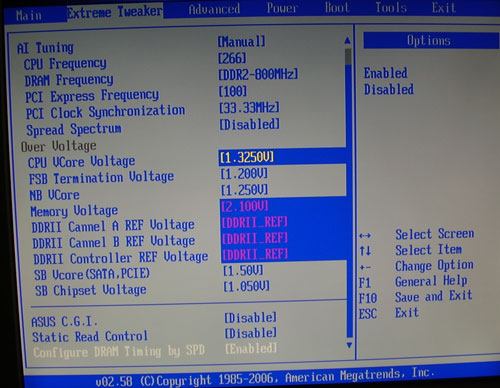Select CPU Frequency value [266]
500x388 pixels.
pyautogui.click(x=232, y=58)
